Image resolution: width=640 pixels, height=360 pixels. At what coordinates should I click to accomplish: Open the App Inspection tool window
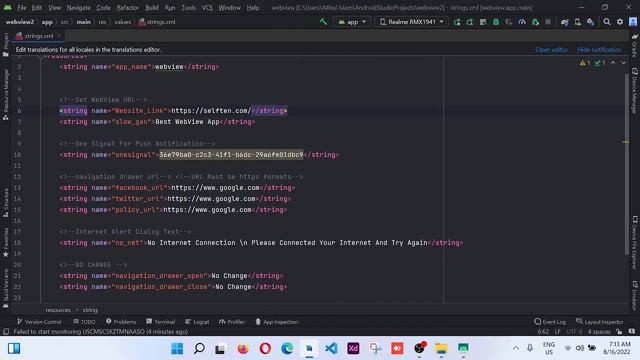coord(277,322)
